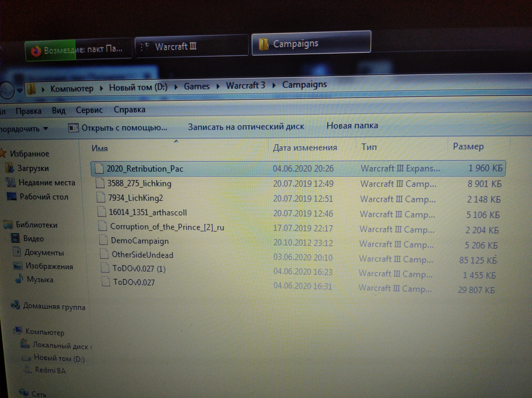The width and height of the screenshot is (532, 398).
Task: Open the Правка menu
Action: pos(28,111)
